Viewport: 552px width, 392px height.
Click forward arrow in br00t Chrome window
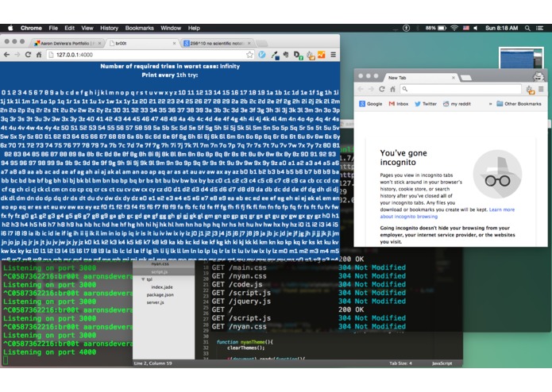17,55
